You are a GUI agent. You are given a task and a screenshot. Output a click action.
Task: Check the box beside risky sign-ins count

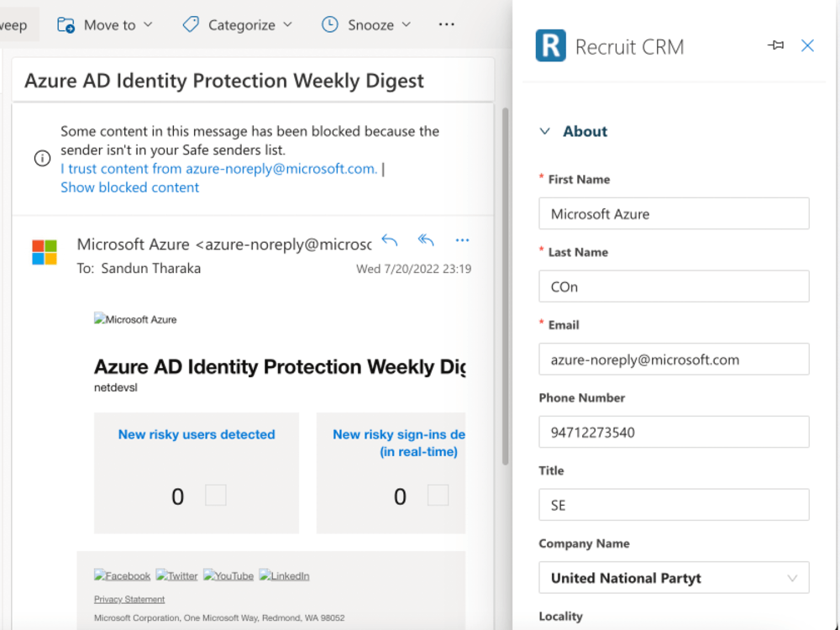pyautogui.click(x=438, y=496)
